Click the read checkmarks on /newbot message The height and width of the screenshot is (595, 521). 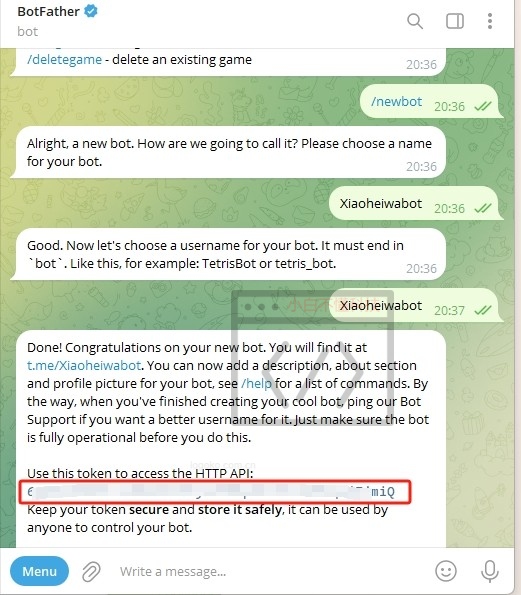pos(483,106)
